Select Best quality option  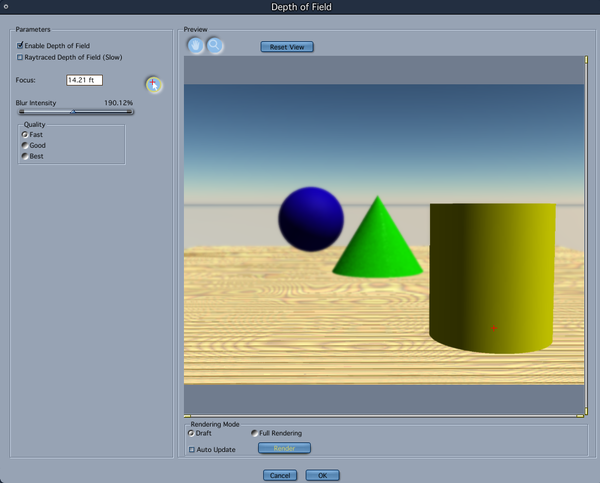[25, 156]
